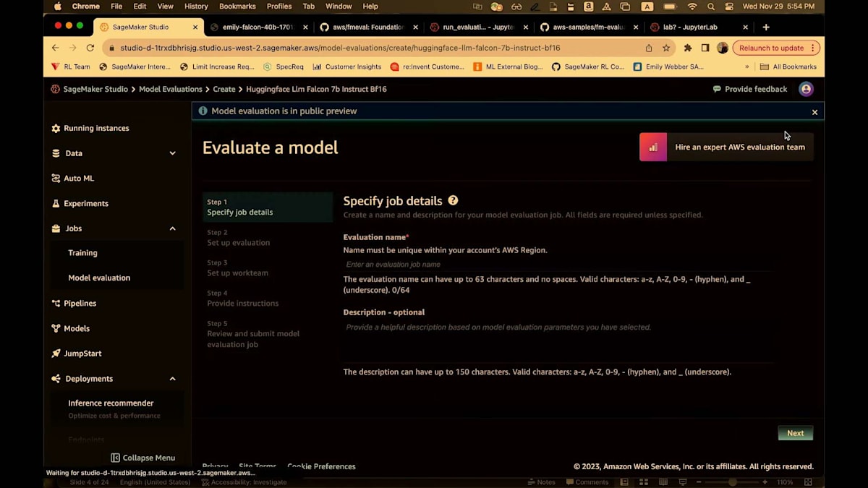Viewport: 868px width, 488px height.
Task: Select Model evaluation under Jobs
Action: coord(99,278)
